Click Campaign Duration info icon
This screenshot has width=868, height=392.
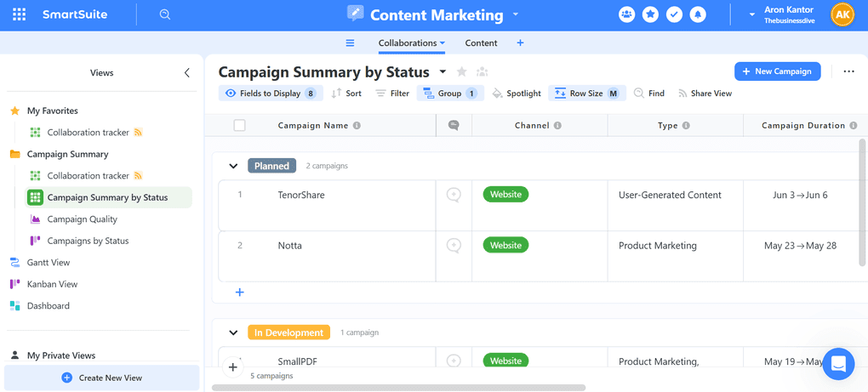pyautogui.click(x=853, y=126)
